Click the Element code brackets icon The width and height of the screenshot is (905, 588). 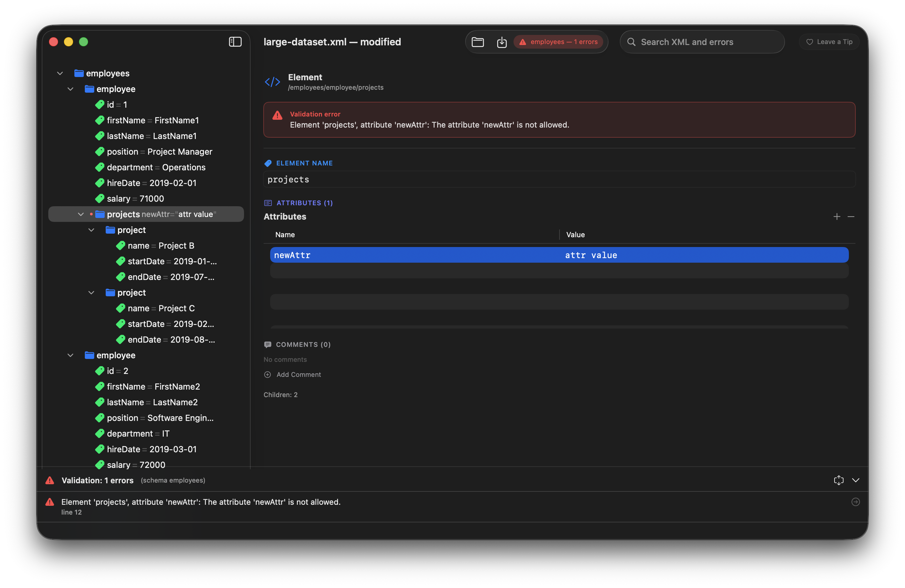coord(272,82)
